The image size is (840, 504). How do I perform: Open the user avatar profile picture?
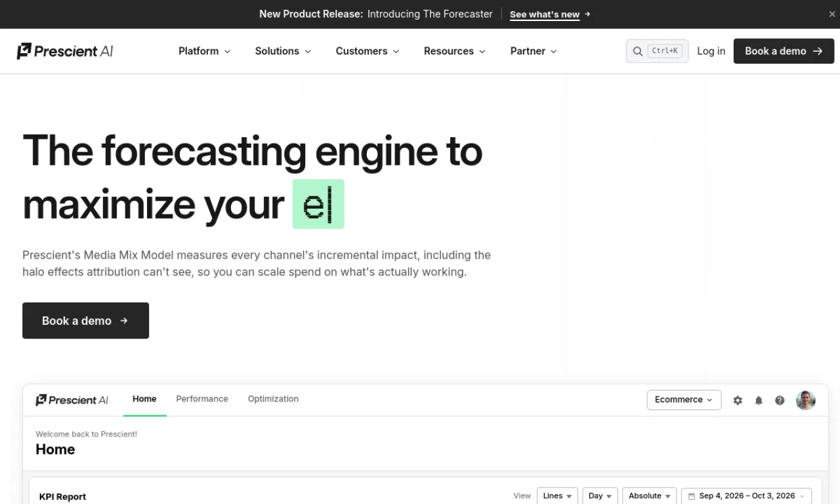coord(806,400)
